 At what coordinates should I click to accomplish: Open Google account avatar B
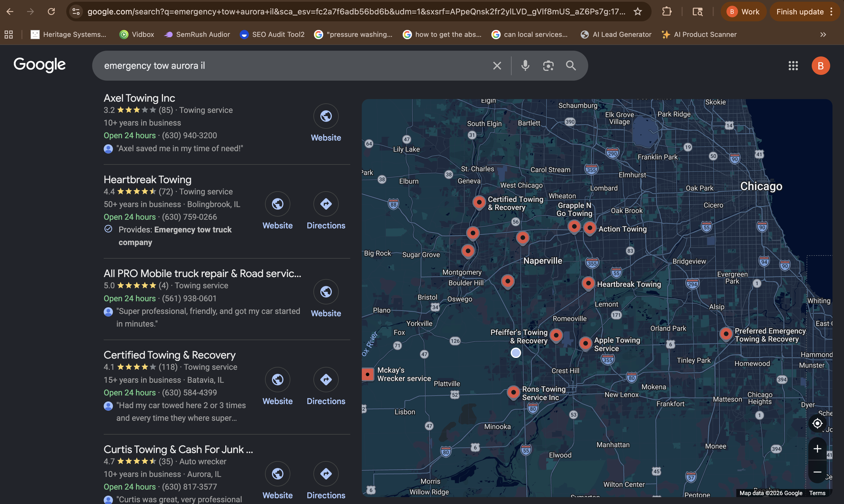(821, 66)
